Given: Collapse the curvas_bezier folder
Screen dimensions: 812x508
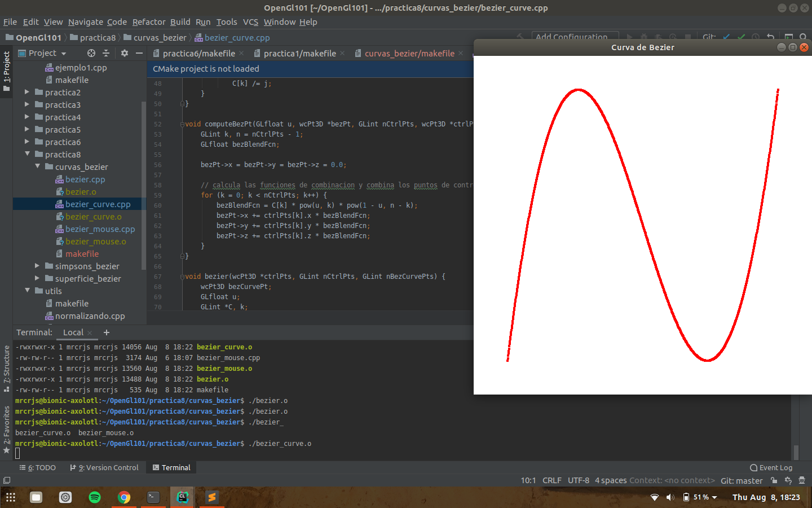Looking at the screenshot, I should click(x=37, y=167).
